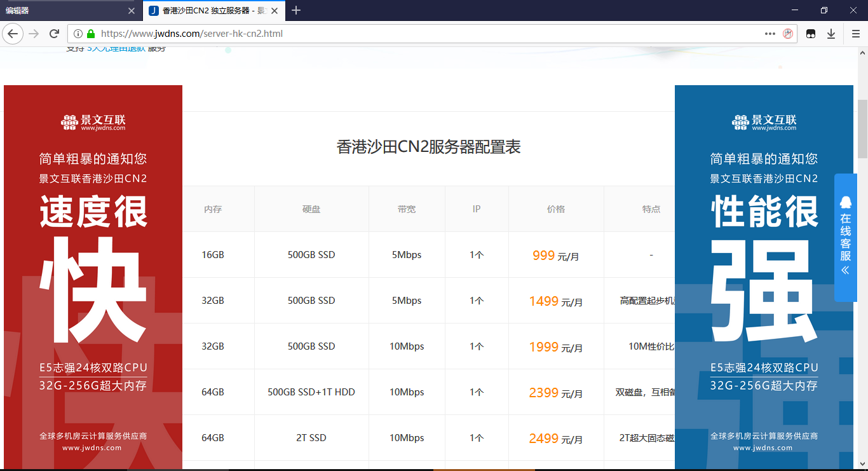Click the 2T超大固态磁 feature text
868x471 pixels.
tap(647, 438)
